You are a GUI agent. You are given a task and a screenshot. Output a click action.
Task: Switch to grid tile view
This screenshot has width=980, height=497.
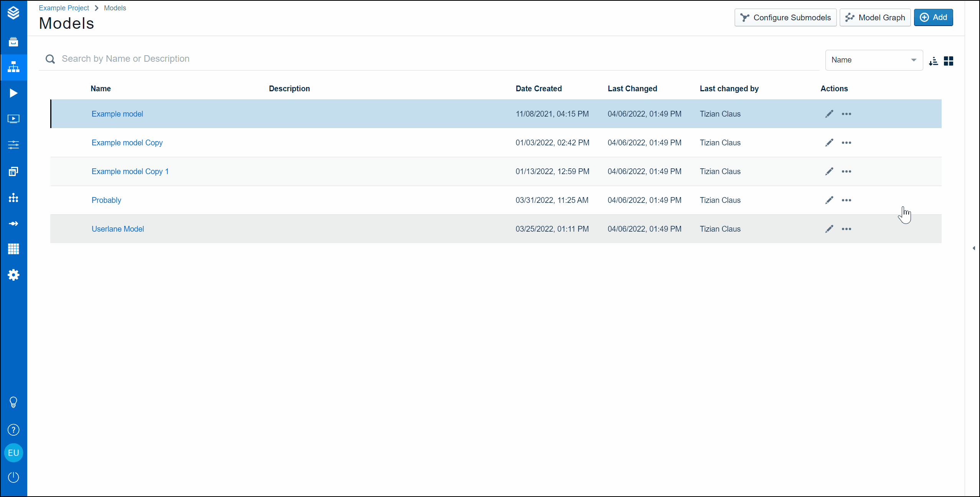point(949,61)
